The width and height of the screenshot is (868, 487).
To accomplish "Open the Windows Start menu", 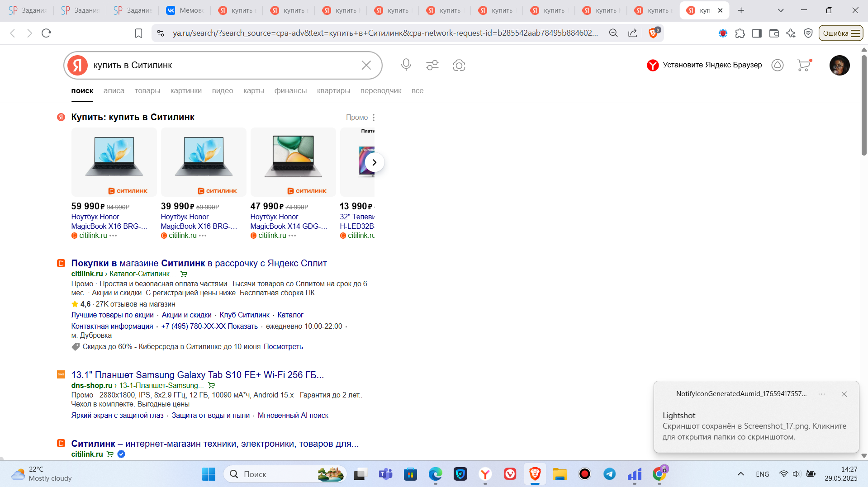I will [209, 474].
